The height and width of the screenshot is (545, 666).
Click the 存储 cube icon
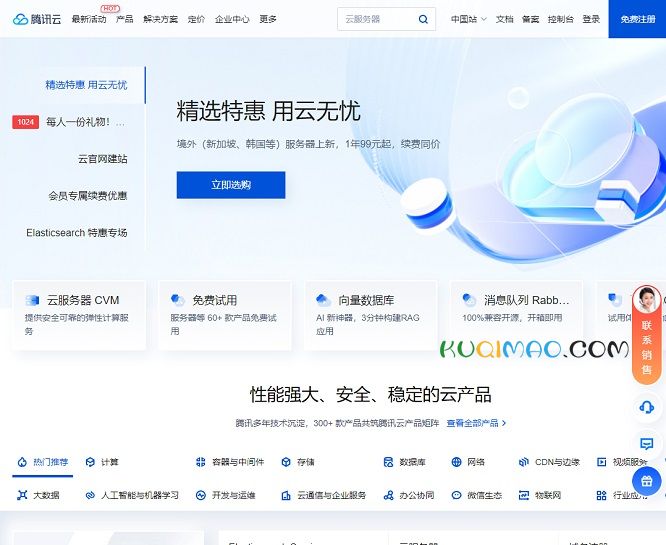click(286, 462)
